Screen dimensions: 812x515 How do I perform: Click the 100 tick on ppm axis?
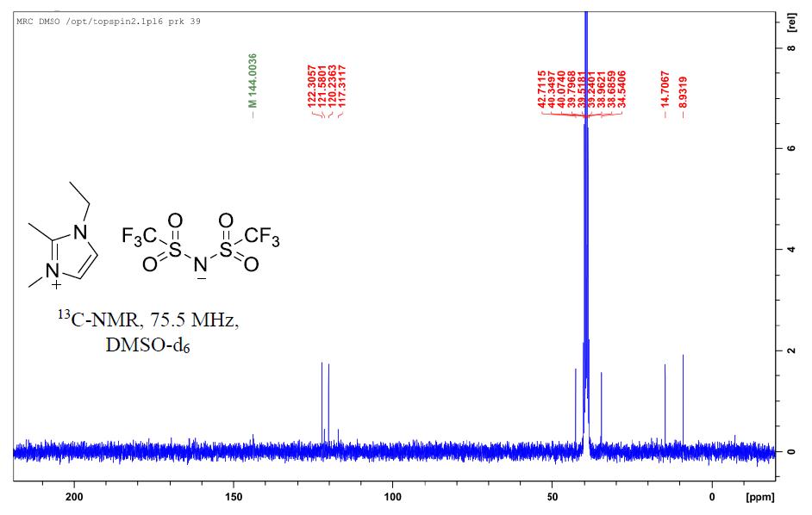[x=393, y=497]
